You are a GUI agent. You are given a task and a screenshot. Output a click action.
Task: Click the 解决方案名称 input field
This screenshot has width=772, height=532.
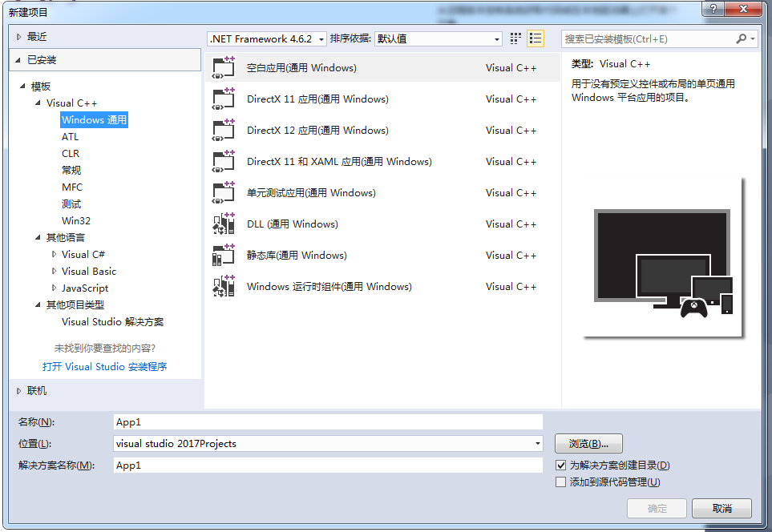328,465
